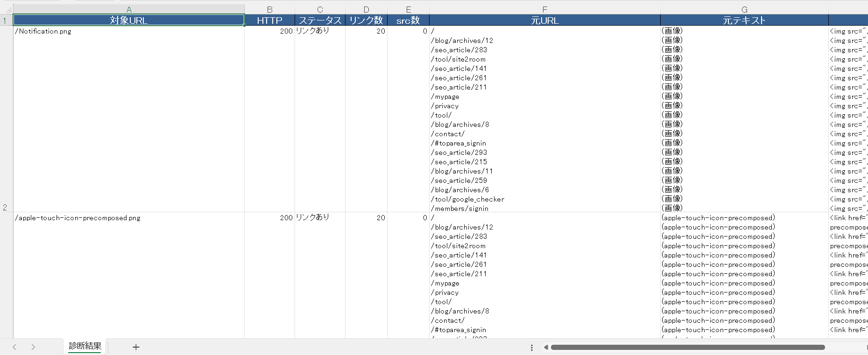
Task: Select column F header
Action: click(x=544, y=9)
